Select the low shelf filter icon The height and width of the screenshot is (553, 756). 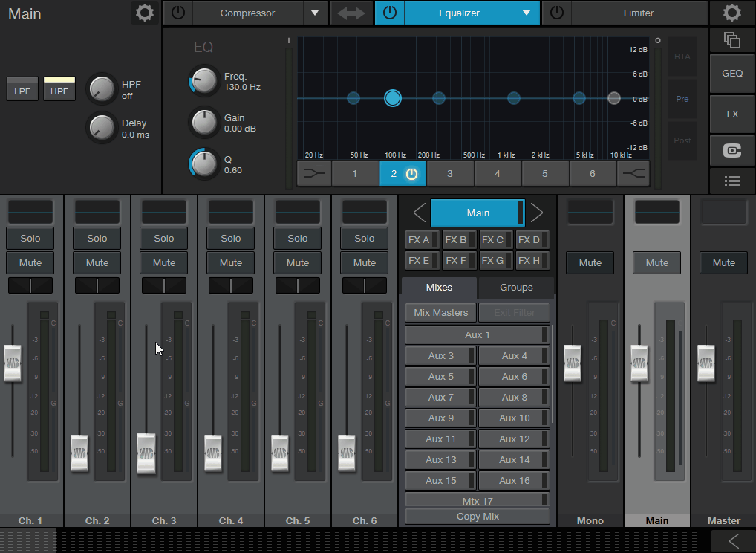tap(314, 173)
